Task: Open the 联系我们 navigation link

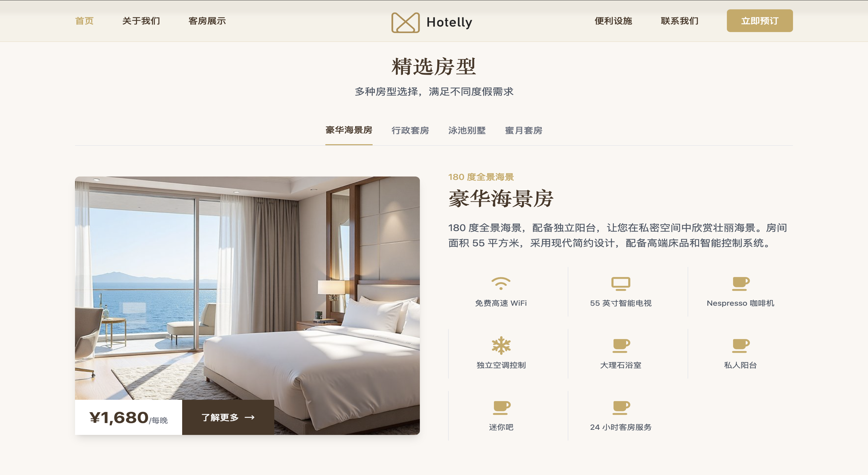Action: click(x=679, y=21)
